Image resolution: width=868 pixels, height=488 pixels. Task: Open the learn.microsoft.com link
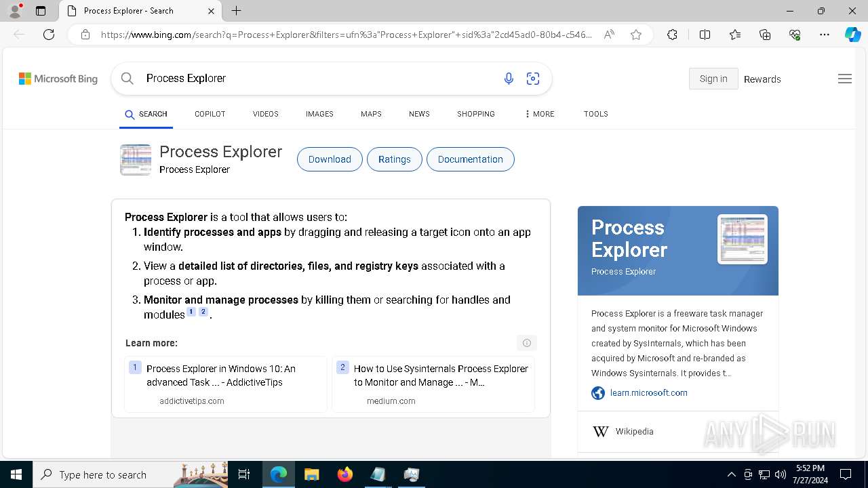pos(648,392)
